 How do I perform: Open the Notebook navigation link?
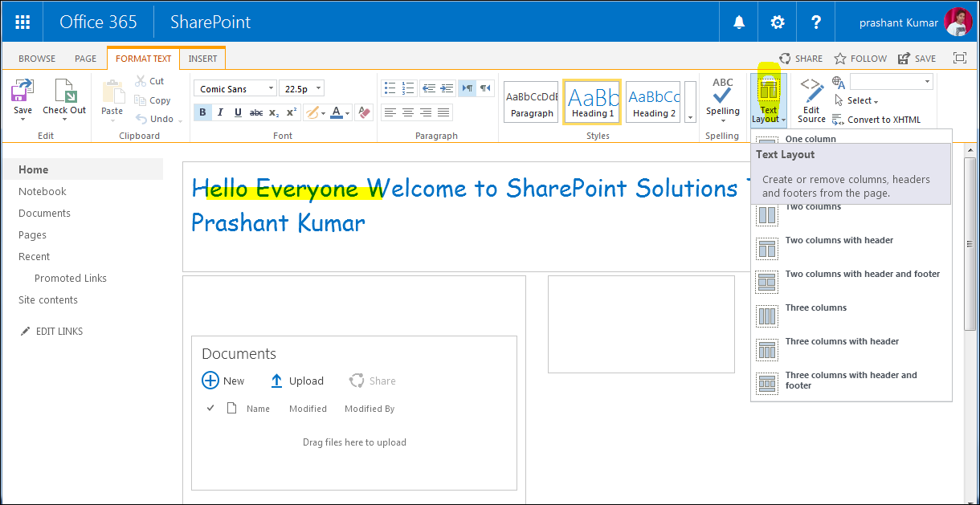click(x=43, y=191)
